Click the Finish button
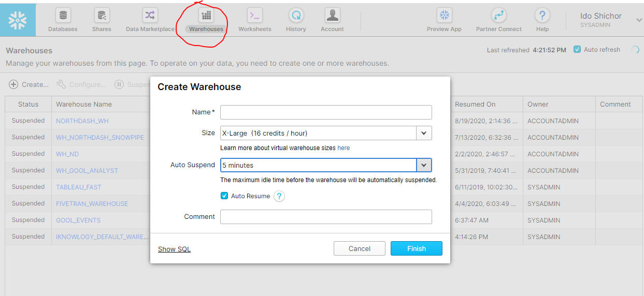Viewport: 644px width, 296px height. (417, 248)
